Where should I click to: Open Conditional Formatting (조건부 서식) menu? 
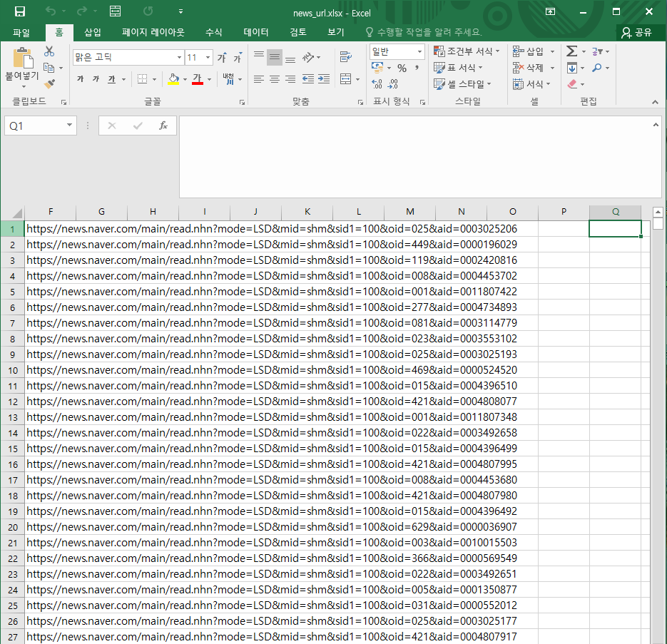467,51
